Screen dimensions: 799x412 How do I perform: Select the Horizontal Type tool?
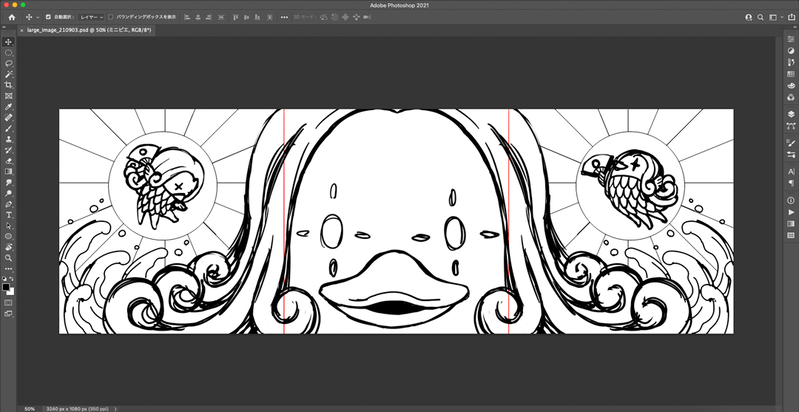[x=8, y=214]
